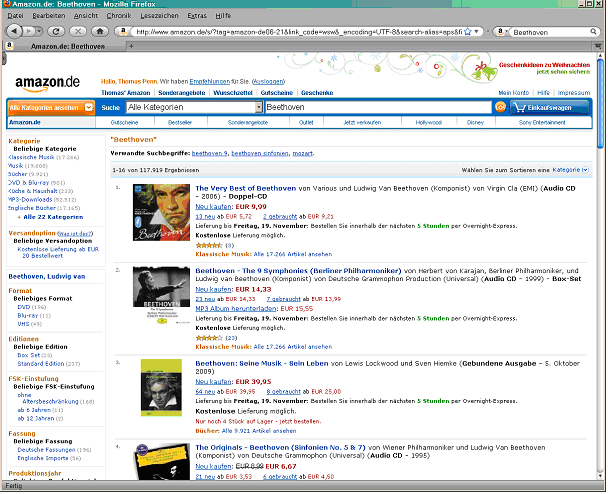
Task: Click the 13 neu offers link
Action: [x=205, y=216]
